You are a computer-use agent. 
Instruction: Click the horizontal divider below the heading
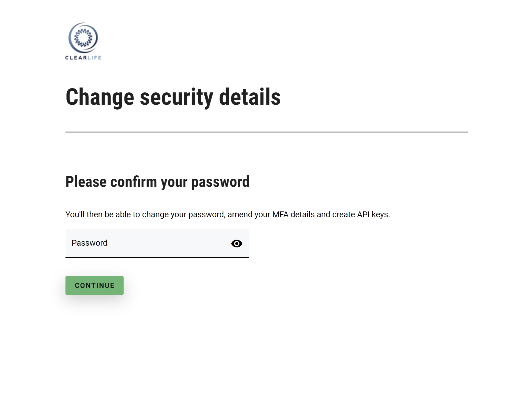(x=266, y=132)
